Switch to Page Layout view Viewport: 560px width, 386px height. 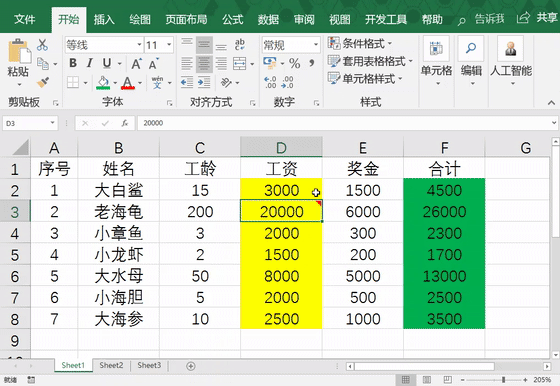point(427,380)
